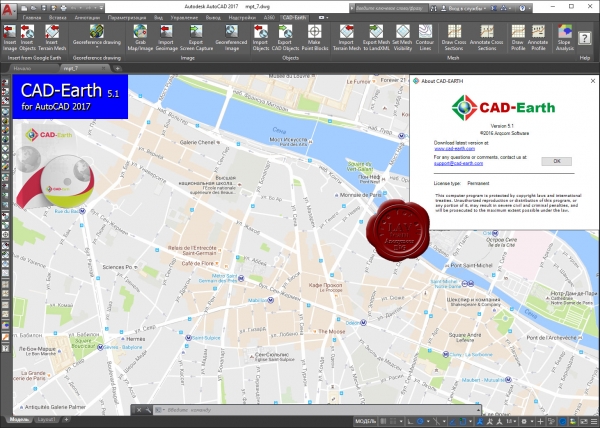
Task: Open www.cad-earth.com link
Action: coord(455,148)
